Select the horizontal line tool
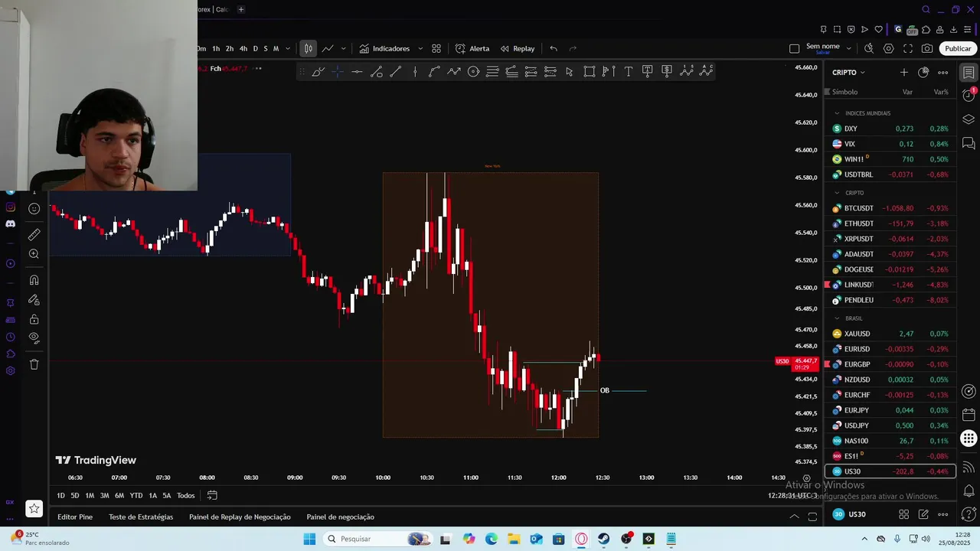Screen dimensions: 980x551 (x=357, y=71)
